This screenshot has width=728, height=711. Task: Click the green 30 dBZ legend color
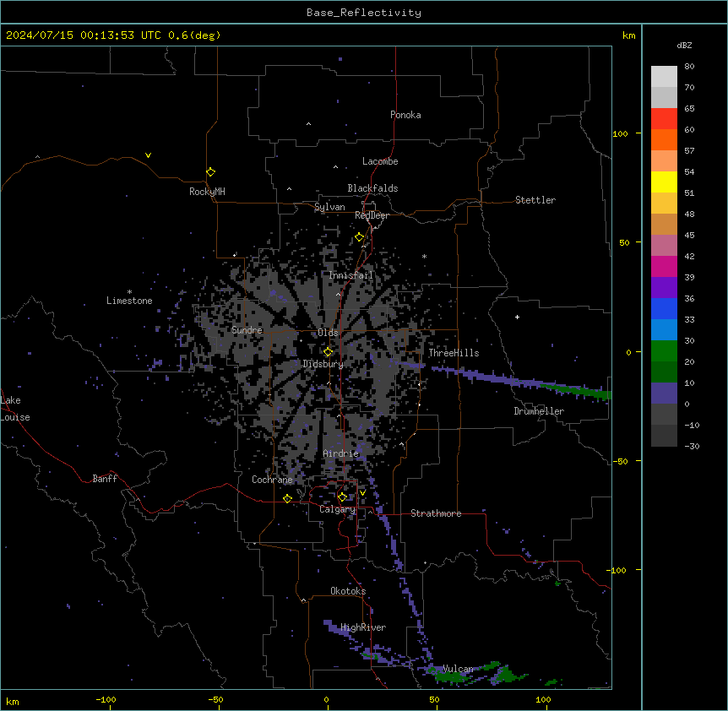pyautogui.click(x=664, y=351)
